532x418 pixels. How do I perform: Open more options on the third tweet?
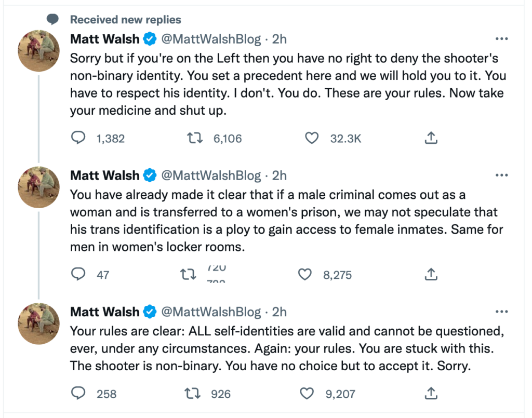(501, 312)
